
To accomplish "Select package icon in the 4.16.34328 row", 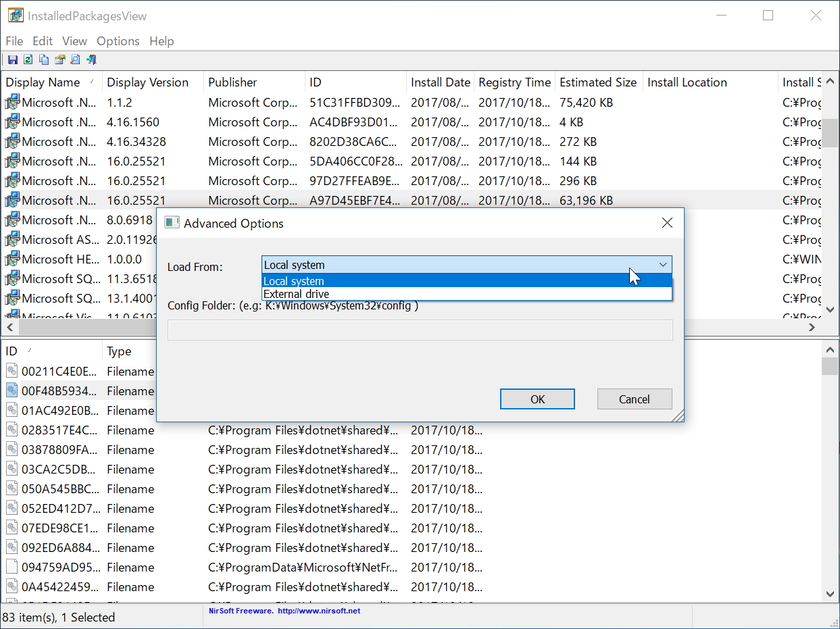I will click(12, 141).
